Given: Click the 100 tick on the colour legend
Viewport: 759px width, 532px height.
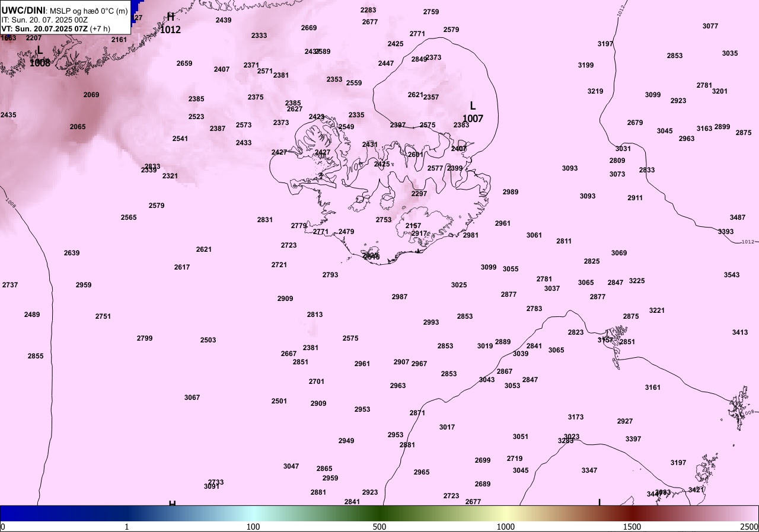Looking at the screenshot, I should coord(253,527).
